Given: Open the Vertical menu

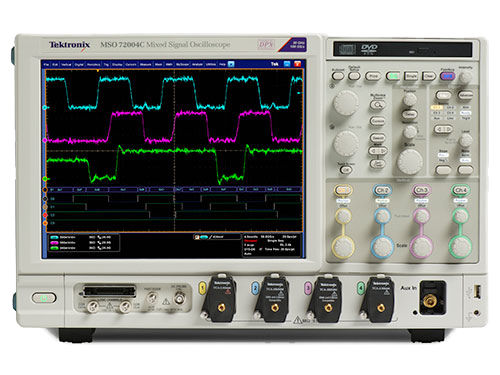Looking at the screenshot, I should click(x=66, y=64).
